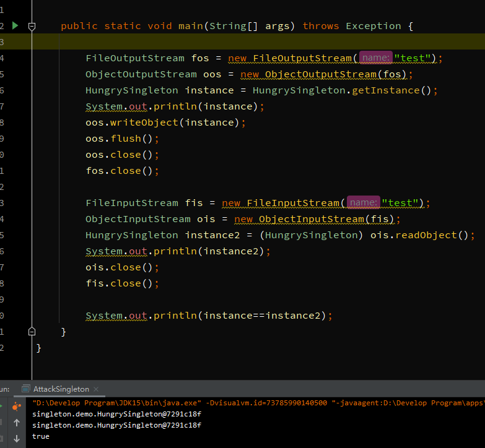Click 'Exception' in main signature

click(x=374, y=25)
